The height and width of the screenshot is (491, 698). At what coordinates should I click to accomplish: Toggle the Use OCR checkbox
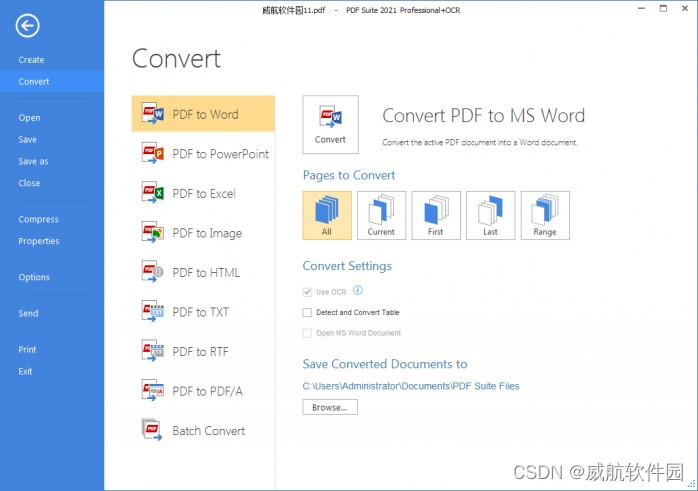pos(307,292)
